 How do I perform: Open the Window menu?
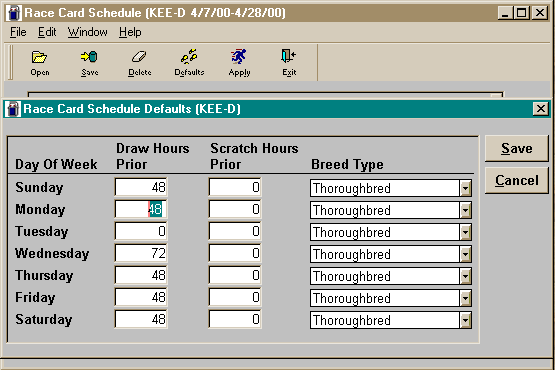(x=87, y=32)
